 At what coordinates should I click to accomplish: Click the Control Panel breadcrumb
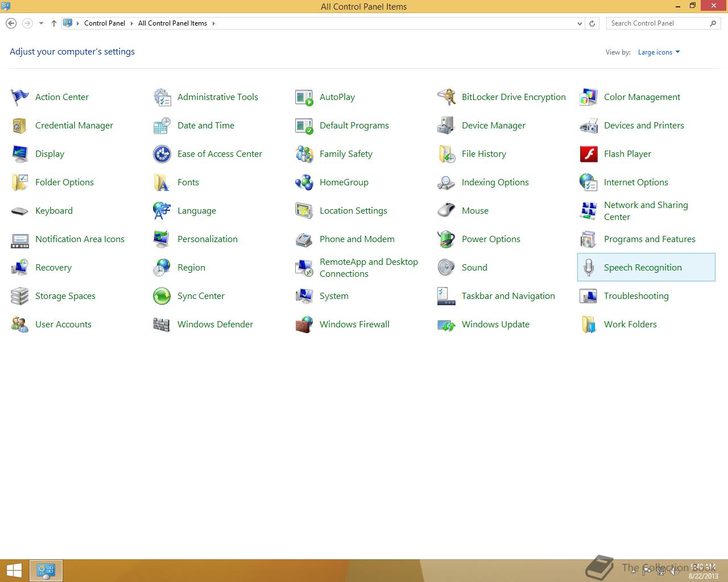tap(105, 23)
